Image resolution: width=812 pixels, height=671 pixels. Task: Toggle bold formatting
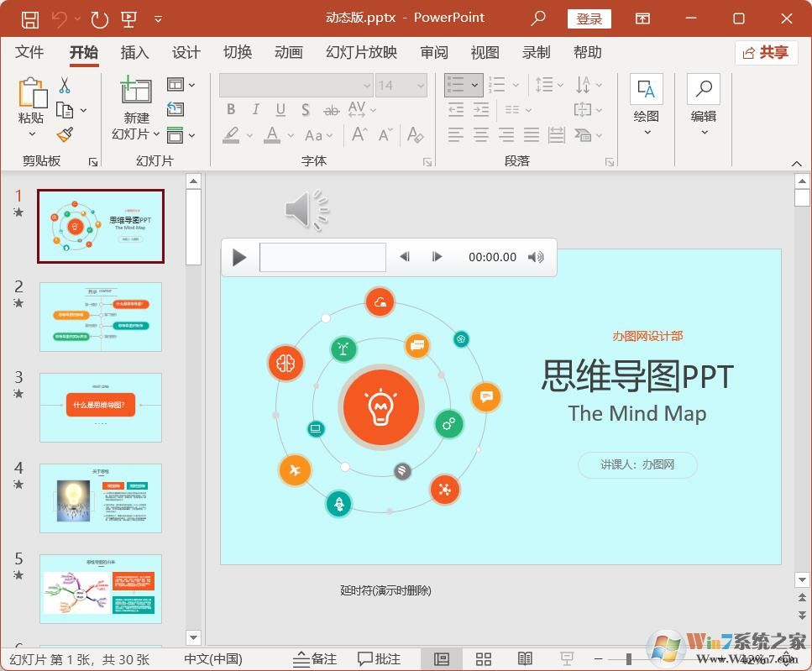click(231, 110)
